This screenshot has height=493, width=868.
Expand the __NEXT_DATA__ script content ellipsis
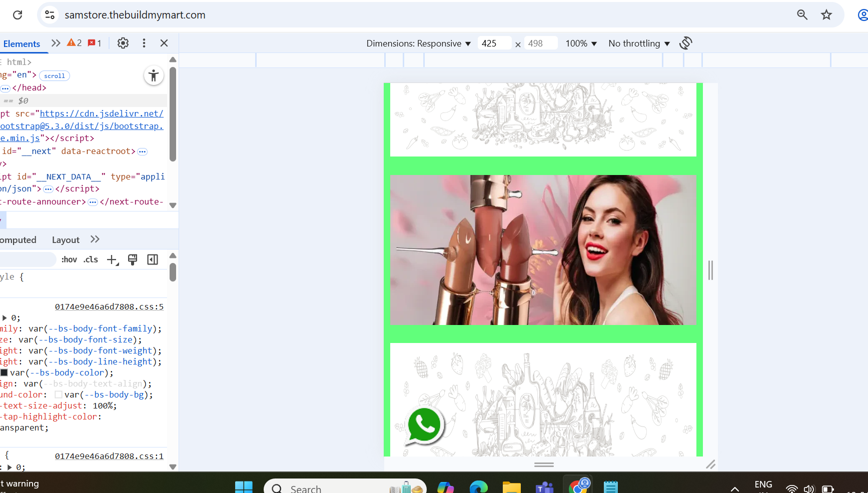click(48, 189)
